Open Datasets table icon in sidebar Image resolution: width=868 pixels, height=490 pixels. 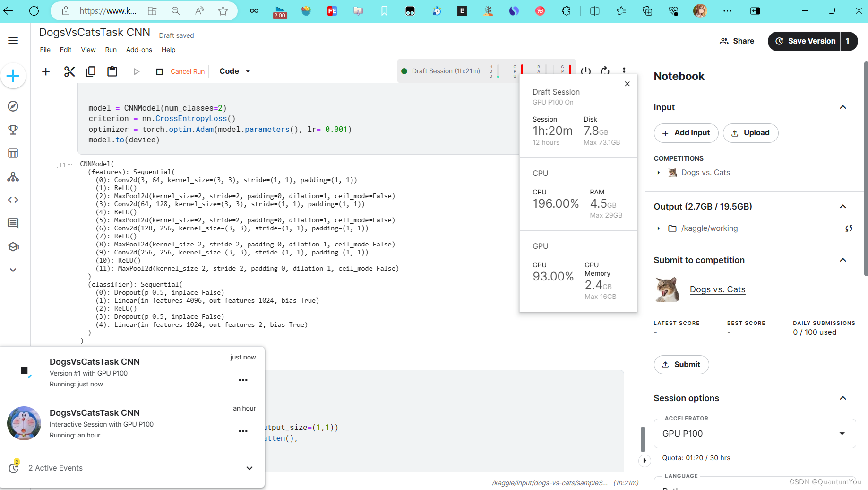(13, 153)
